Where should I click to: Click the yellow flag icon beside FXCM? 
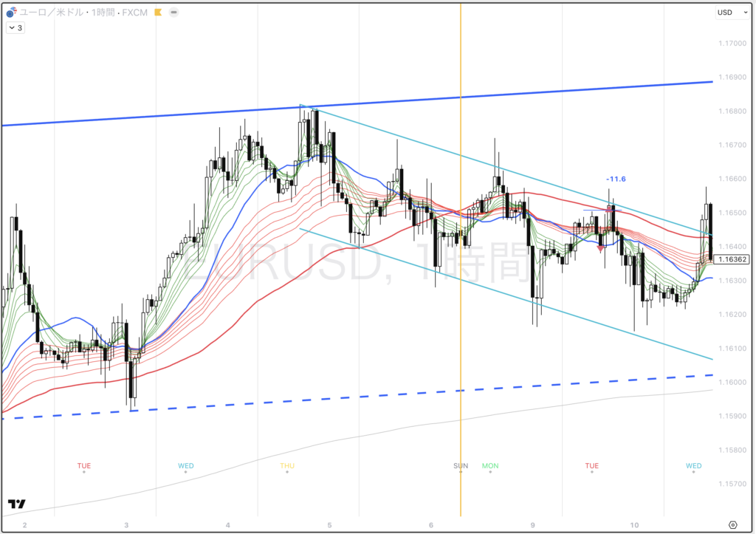(157, 13)
